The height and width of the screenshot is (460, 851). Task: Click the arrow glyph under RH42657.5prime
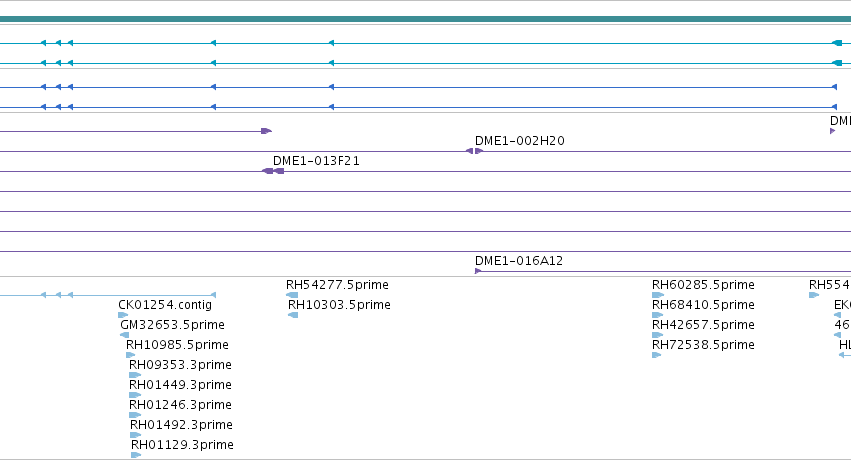pos(658,335)
